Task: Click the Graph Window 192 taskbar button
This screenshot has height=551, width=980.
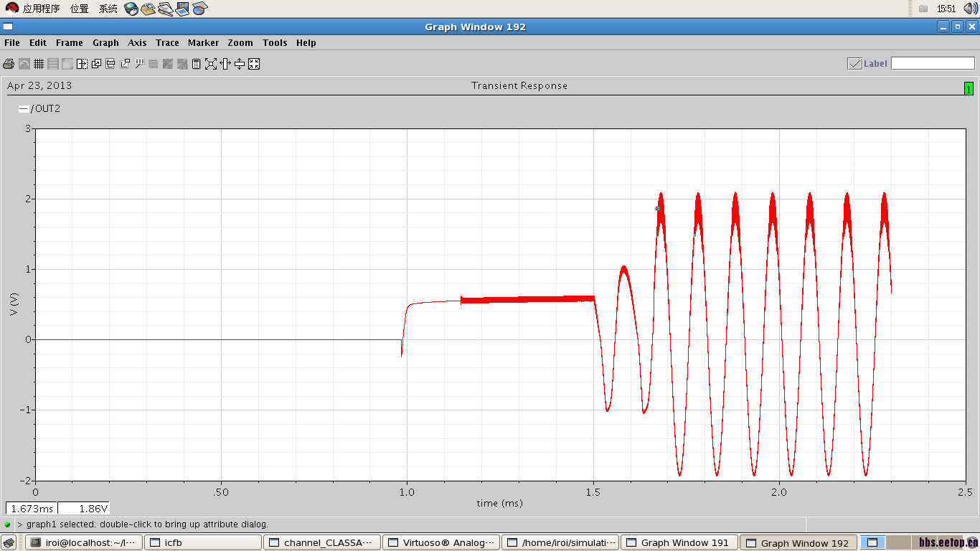Action: (798, 543)
